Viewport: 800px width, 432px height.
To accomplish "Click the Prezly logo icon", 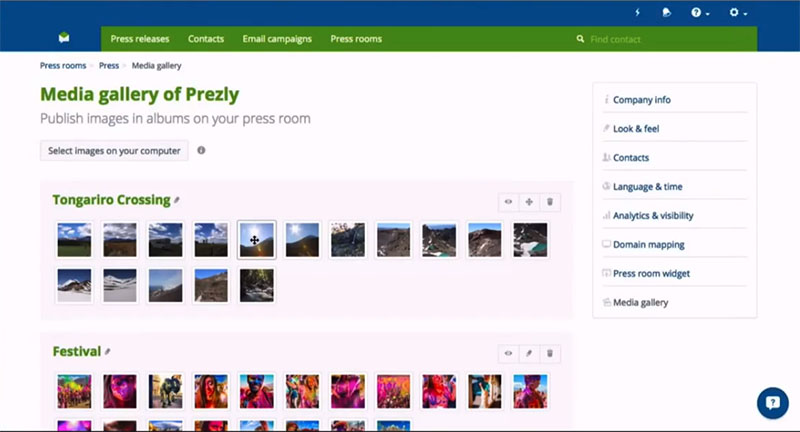I will [x=64, y=39].
